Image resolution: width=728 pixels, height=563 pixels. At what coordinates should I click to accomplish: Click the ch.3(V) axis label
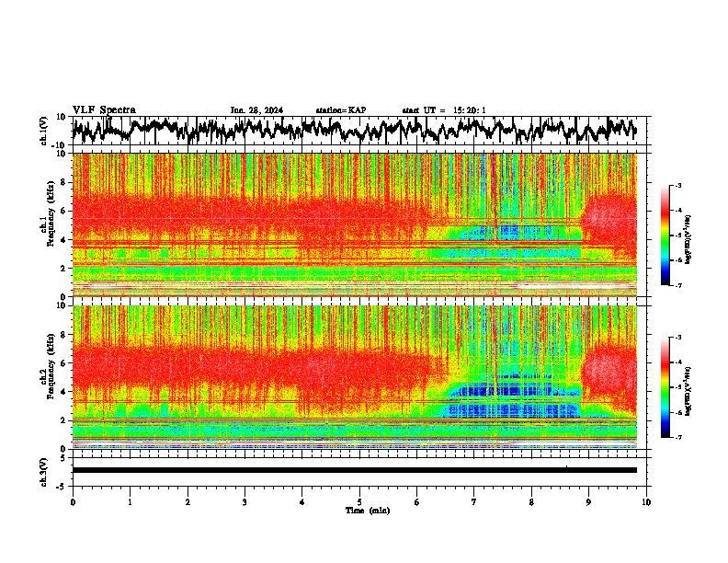[x=44, y=472]
